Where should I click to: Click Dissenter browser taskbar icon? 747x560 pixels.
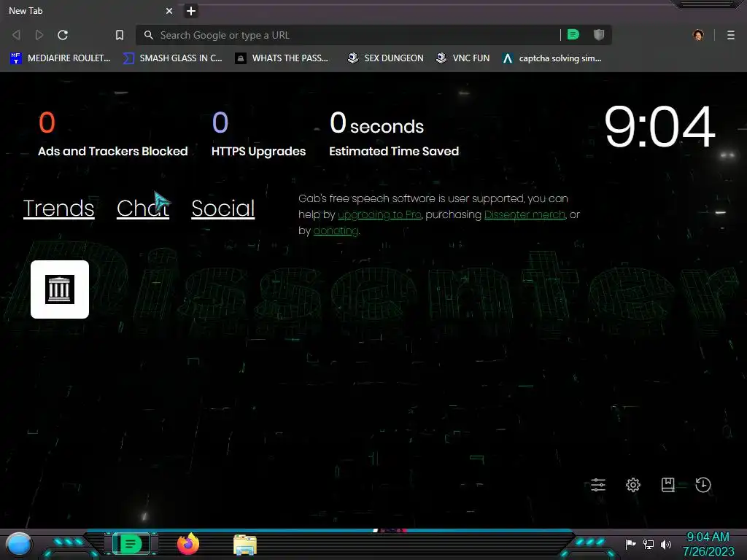coord(131,544)
